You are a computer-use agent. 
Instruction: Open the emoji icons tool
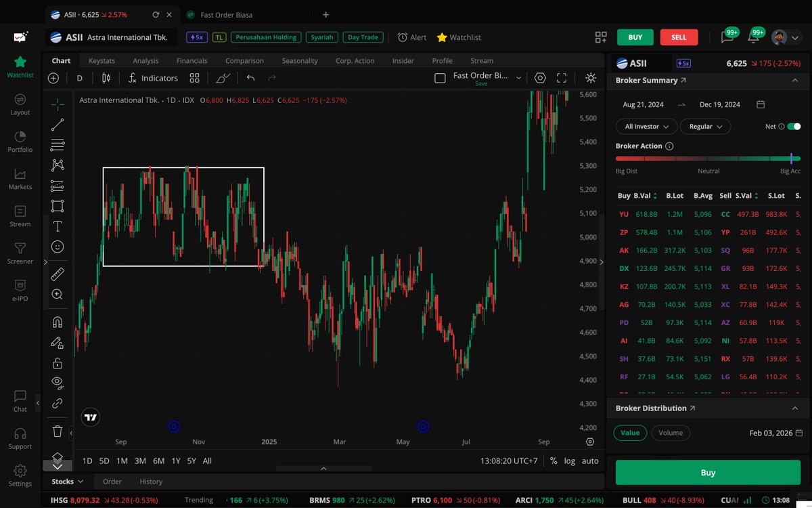point(58,247)
